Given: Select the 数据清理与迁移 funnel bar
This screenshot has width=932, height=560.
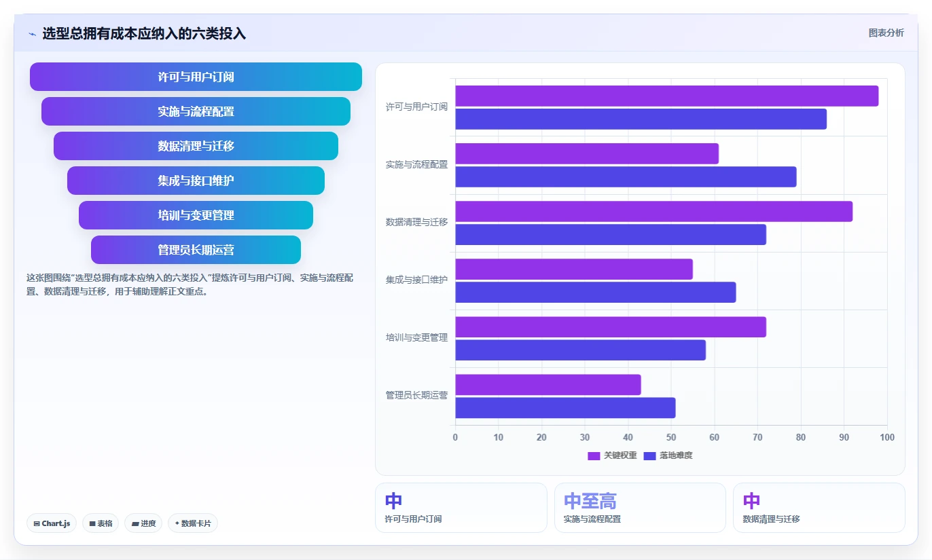Looking at the screenshot, I should (196, 146).
